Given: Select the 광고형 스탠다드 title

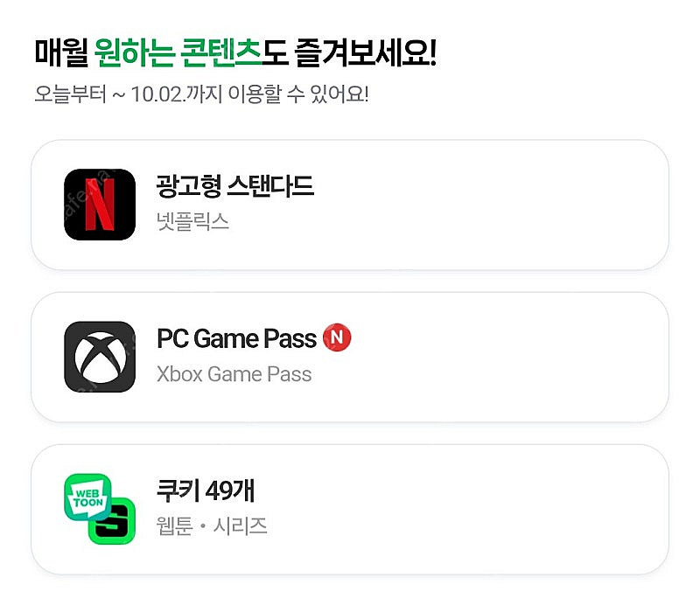Looking at the screenshot, I should pyautogui.click(x=234, y=186).
